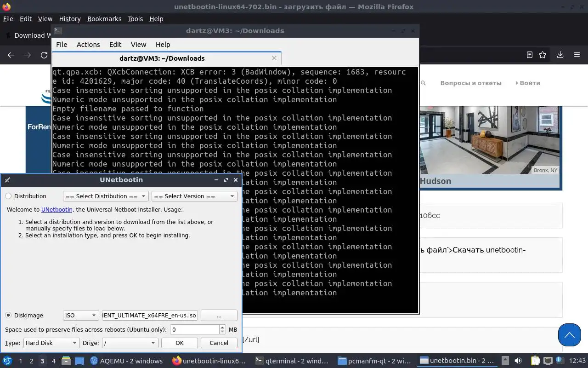Image resolution: width=588 pixels, height=368 pixels.
Task: Switch to pcmanfm-qt taskbar entry
Action: [x=374, y=361]
